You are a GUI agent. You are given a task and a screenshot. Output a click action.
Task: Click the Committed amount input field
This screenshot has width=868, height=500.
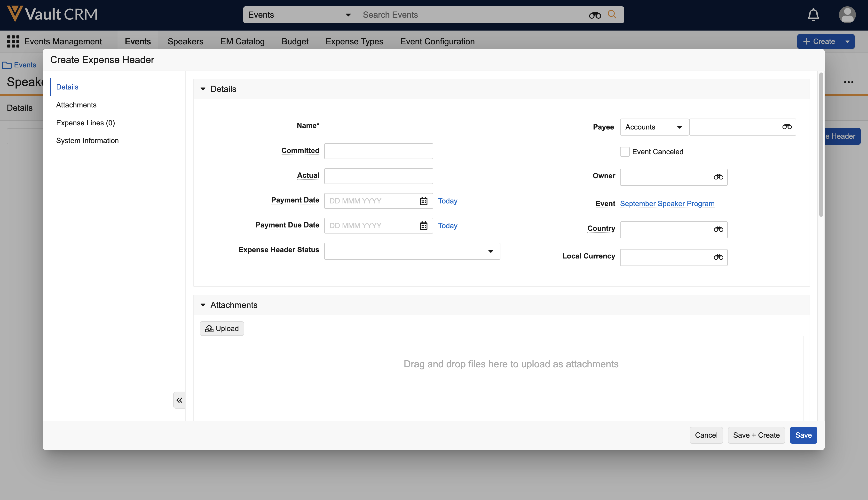pyautogui.click(x=378, y=151)
